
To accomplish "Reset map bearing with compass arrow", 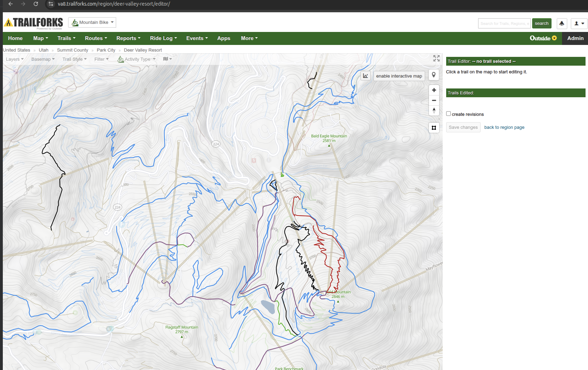I will pos(434,110).
